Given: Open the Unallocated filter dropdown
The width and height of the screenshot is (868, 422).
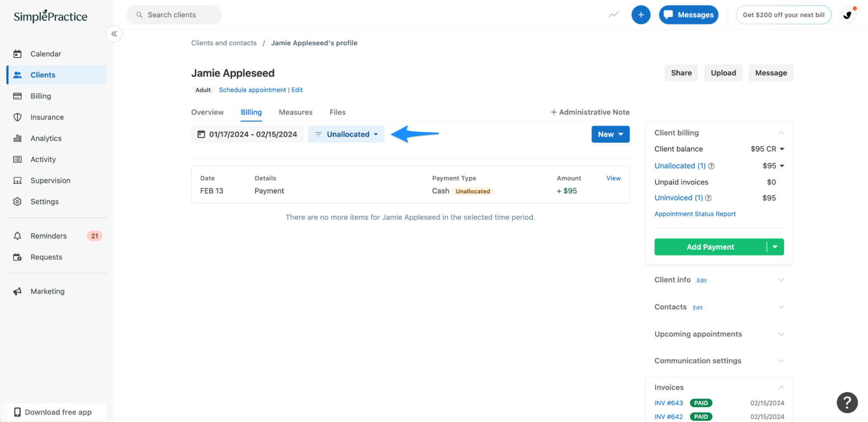Looking at the screenshot, I should pyautogui.click(x=346, y=134).
